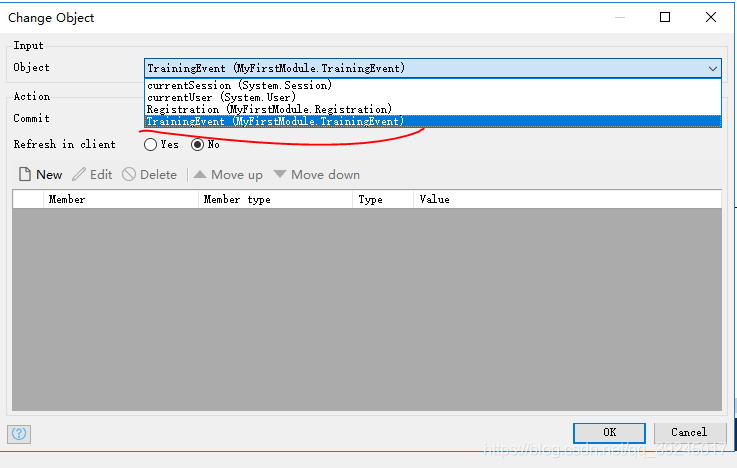Screen dimensions: 737x468
Task: Click the Move up arrow icon
Action: coord(200,175)
